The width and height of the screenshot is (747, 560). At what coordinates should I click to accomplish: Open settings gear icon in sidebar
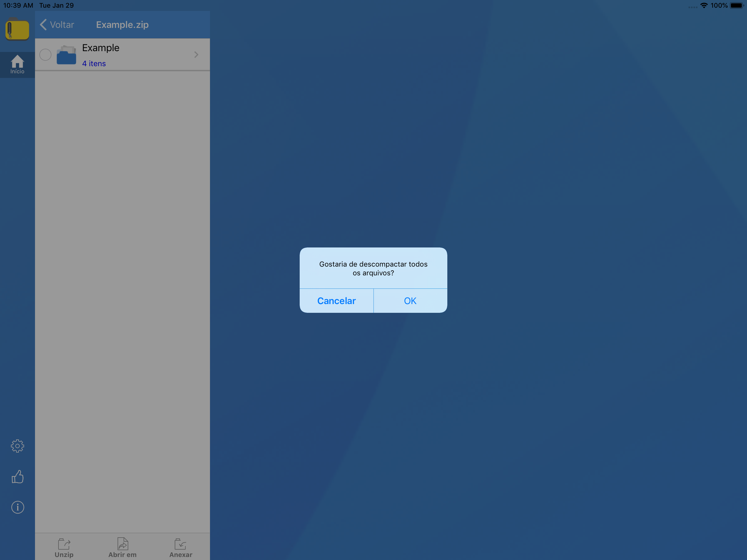(x=17, y=446)
